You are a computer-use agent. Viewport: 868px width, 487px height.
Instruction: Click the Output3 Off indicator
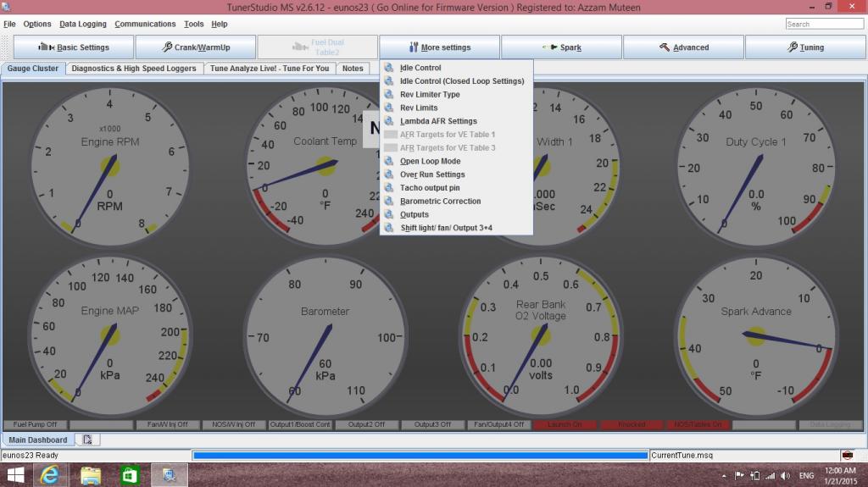tap(432, 424)
